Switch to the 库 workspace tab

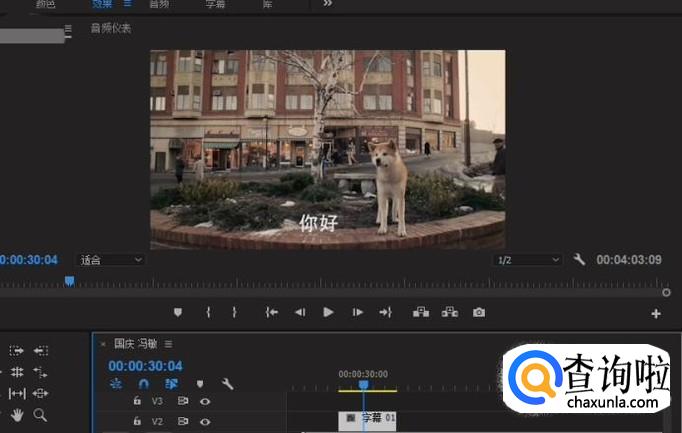tap(267, 4)
